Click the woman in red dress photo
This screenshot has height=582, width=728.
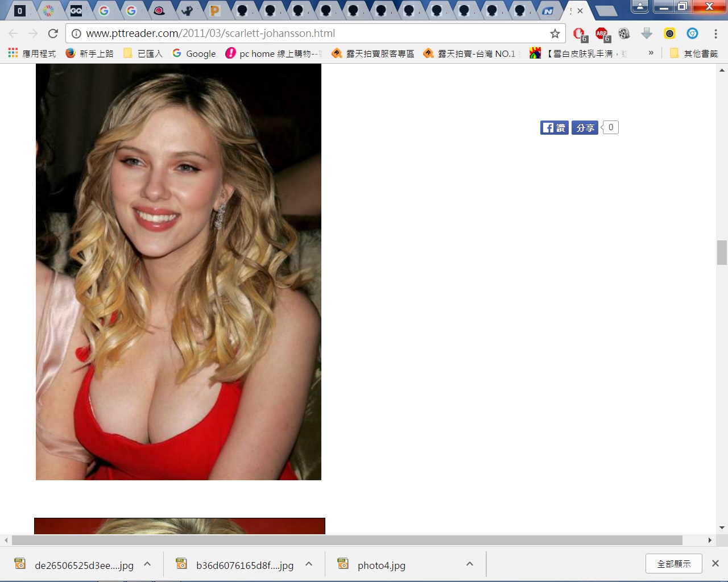(179, 272)
